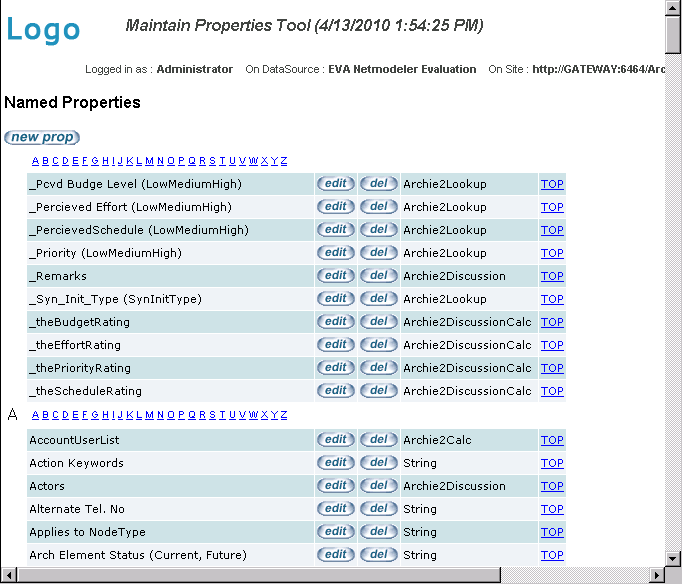Delete the _Syn_Init_Type property

coord(378,299)
